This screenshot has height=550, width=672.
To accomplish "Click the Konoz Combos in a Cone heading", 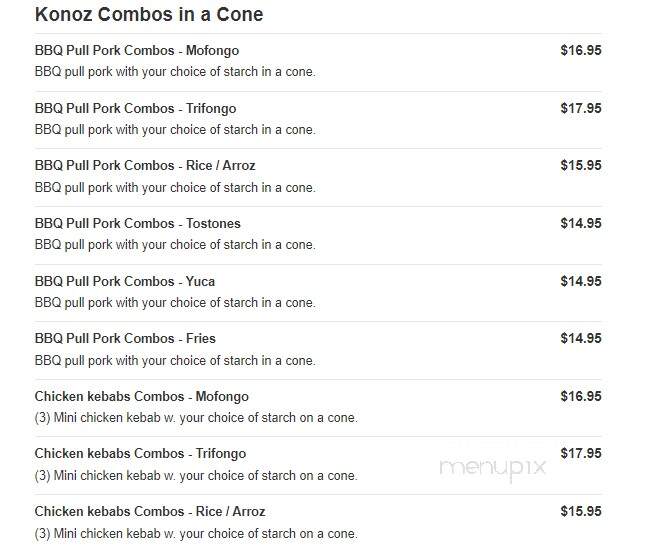I will [x=149, y=15].
